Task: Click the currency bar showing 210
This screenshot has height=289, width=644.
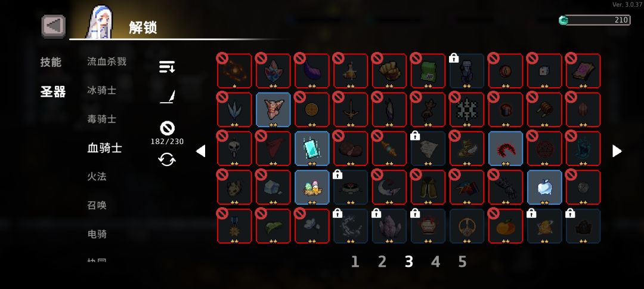Action: pyautogui.click(x=595, y=20)
